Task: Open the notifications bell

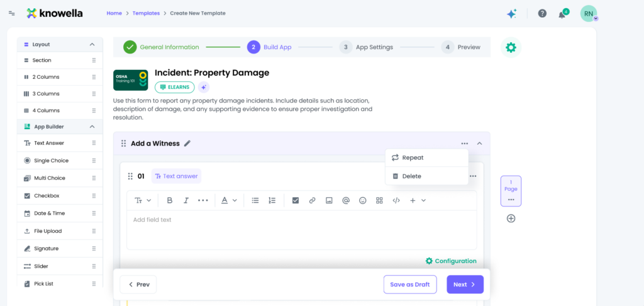Action: 562,14
